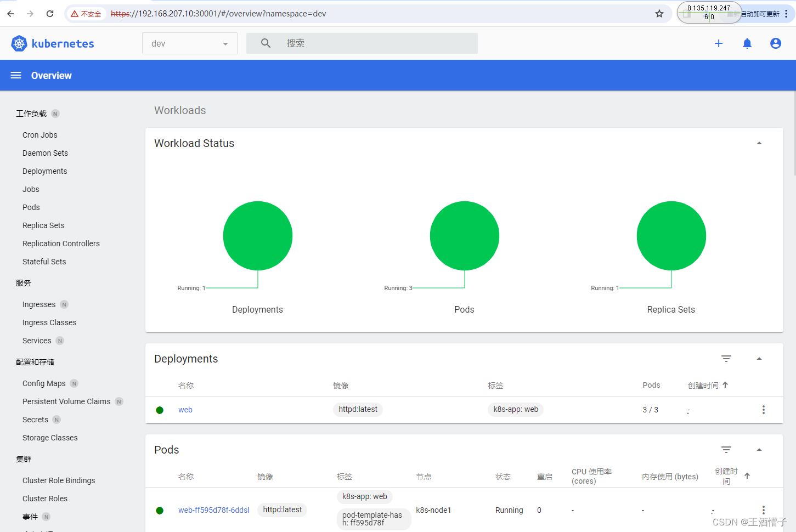Open Secrets in sidebar
This screenshot has width=796, height=532.
coord(36,420)
